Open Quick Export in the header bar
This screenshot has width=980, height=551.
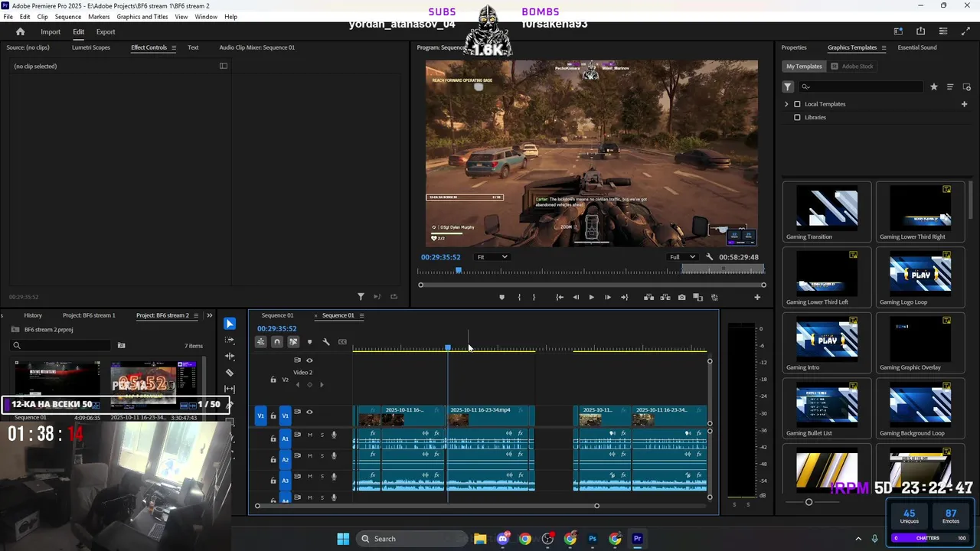pos(920,31)
